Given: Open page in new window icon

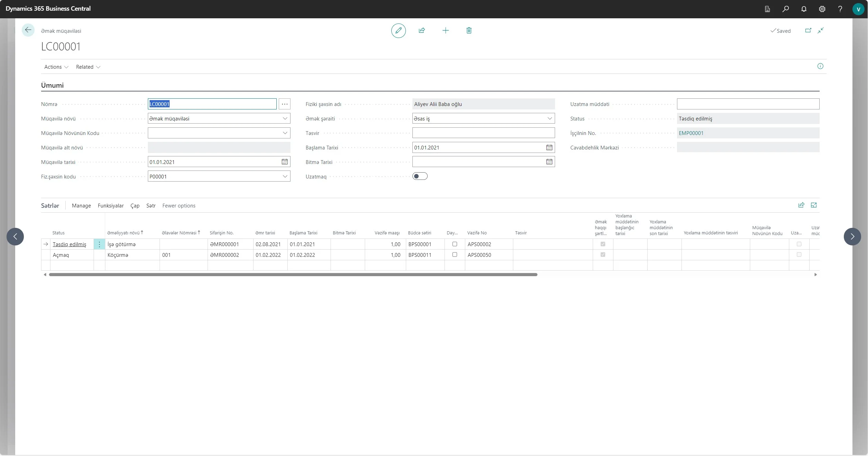Looking at the screenshot, I should tap(808, 30).
